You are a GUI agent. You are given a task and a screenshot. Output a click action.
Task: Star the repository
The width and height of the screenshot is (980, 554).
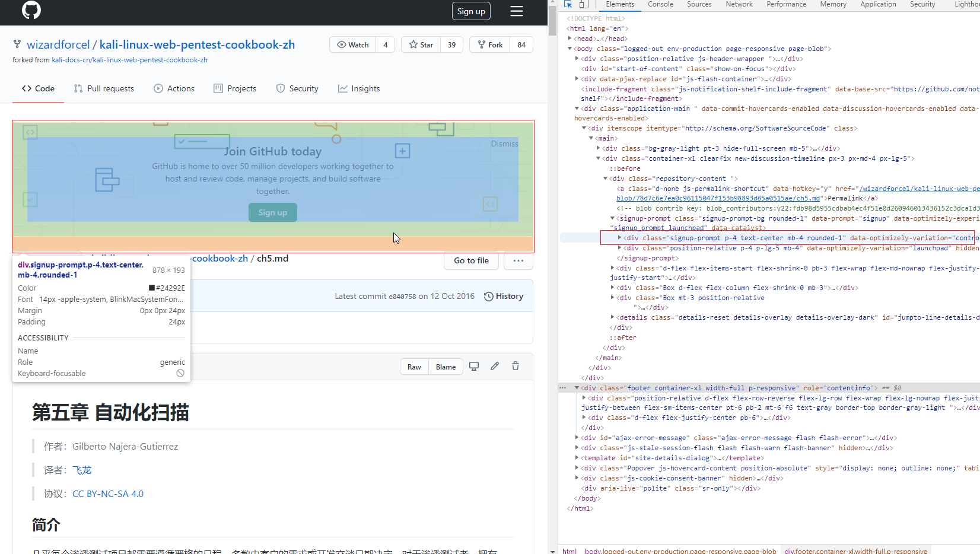(421, 45)
